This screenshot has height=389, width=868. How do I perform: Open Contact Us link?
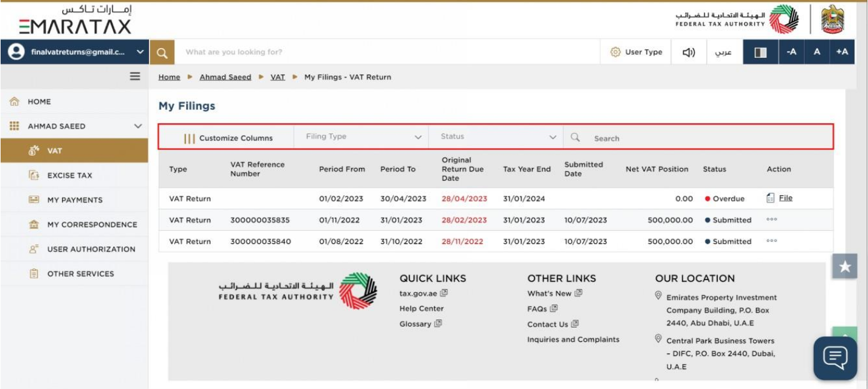(x=553, y=324)
